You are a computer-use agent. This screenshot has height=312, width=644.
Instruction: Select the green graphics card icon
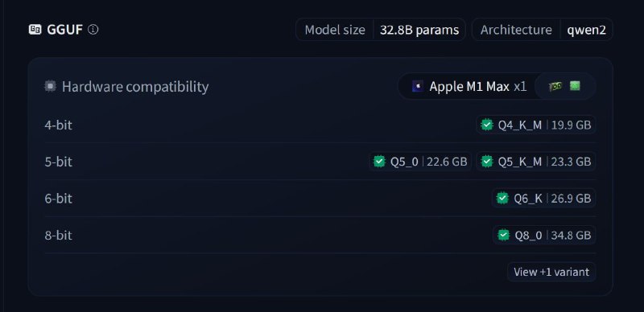(555, 86)
